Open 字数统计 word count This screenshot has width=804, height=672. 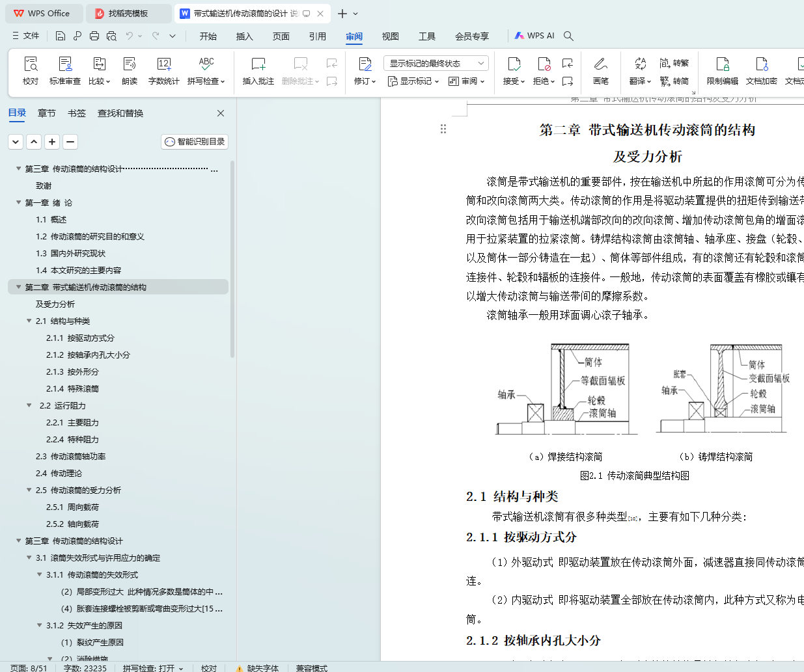click(164, 70)
